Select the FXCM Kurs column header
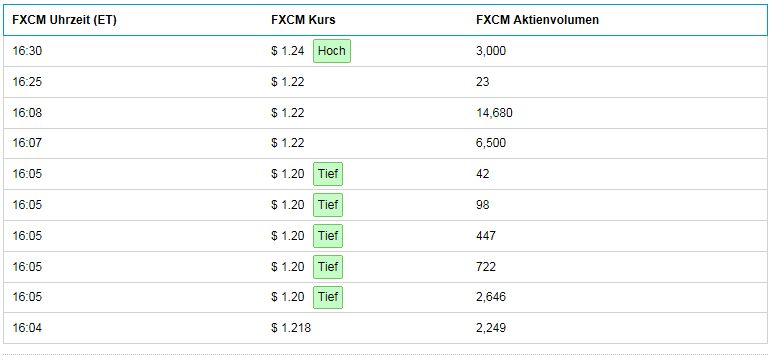The width and height of the screenshot is (771, 360). (303, 20)
